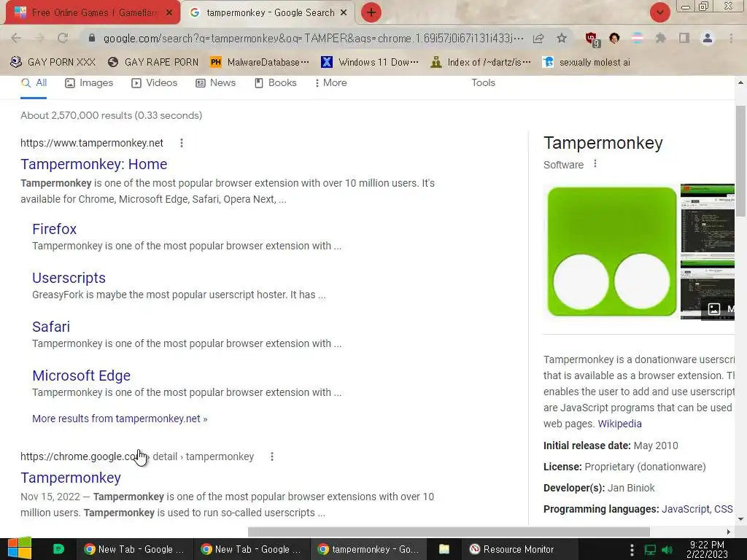Open the Microsoft Edge sitelink
The height and width of the screenshot is (560, 747).
(82, 376)
